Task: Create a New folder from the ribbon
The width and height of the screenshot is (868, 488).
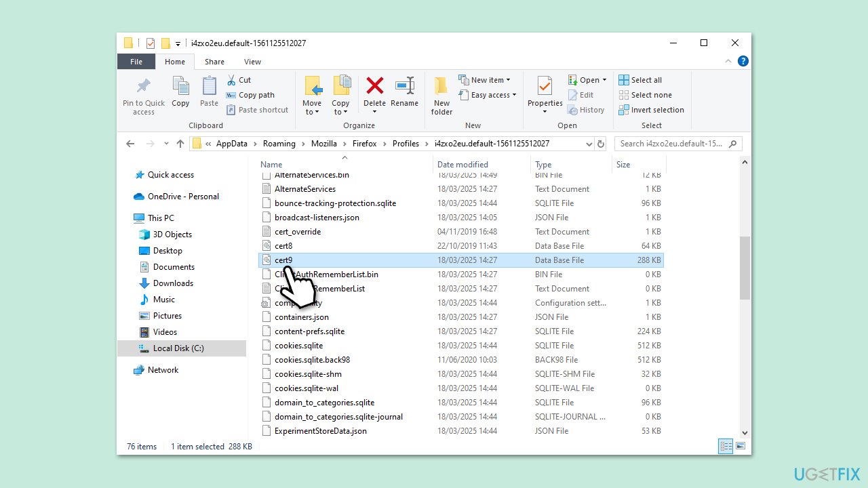Action: (x=441, y=95)
